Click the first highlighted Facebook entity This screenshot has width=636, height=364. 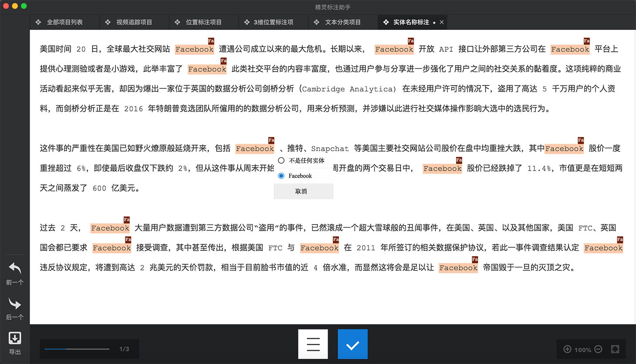pos(194,50)
